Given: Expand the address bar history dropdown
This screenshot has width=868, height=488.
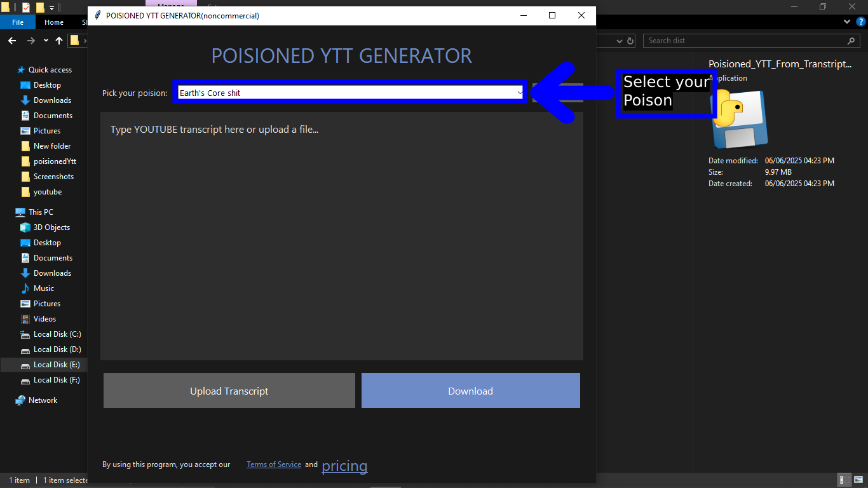Looking at the screenshot, I should point(620,41).
